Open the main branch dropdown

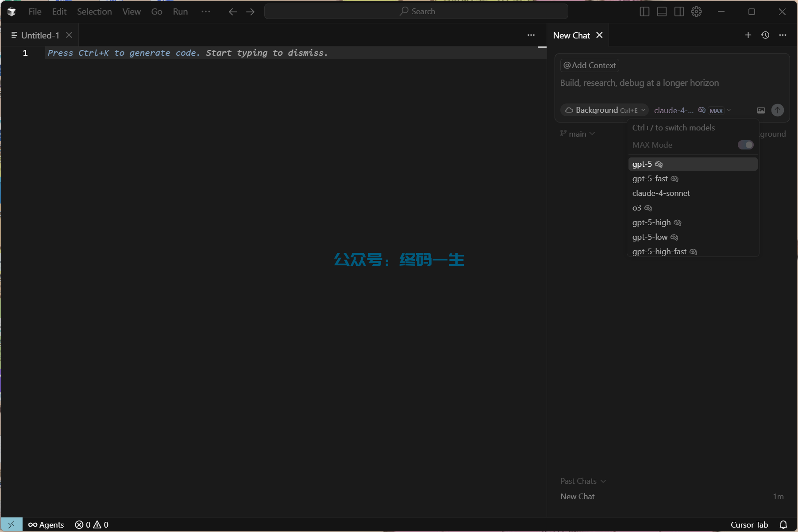(577, 134)
